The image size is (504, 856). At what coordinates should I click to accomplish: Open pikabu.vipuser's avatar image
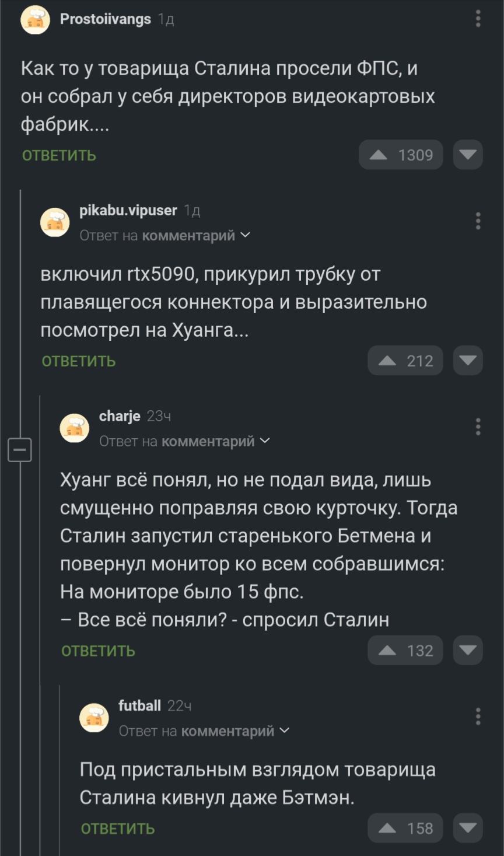click(x=55, y=222)
